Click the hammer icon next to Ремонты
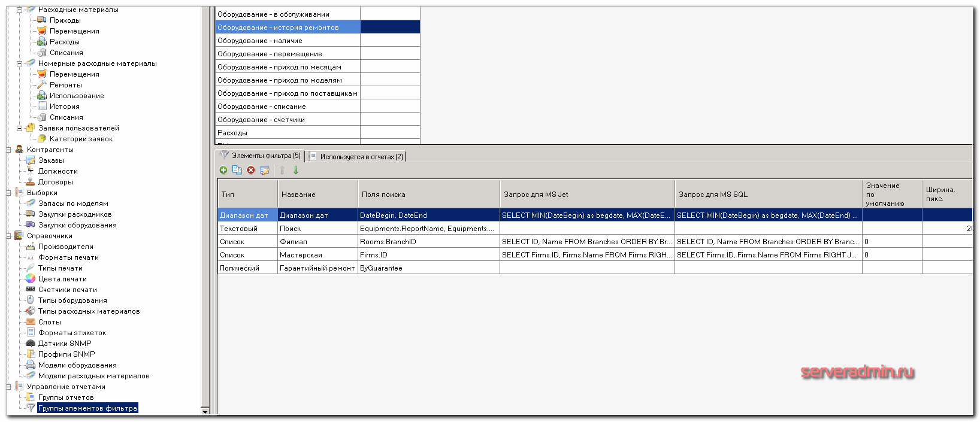This screenshot has width=980, height=422. [41, 84]
